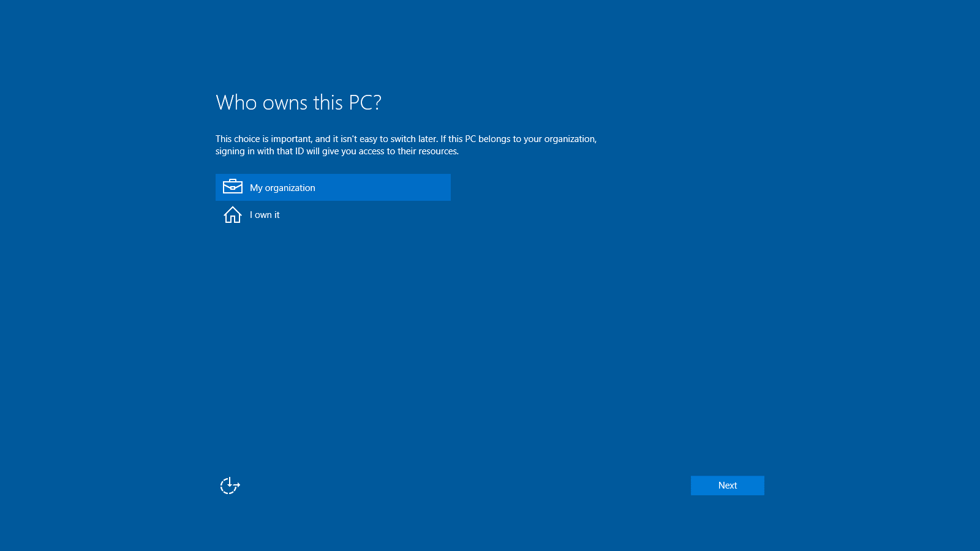Click the word "Next" to proceed
Screen dimensions: 980x551
point(728,485)
